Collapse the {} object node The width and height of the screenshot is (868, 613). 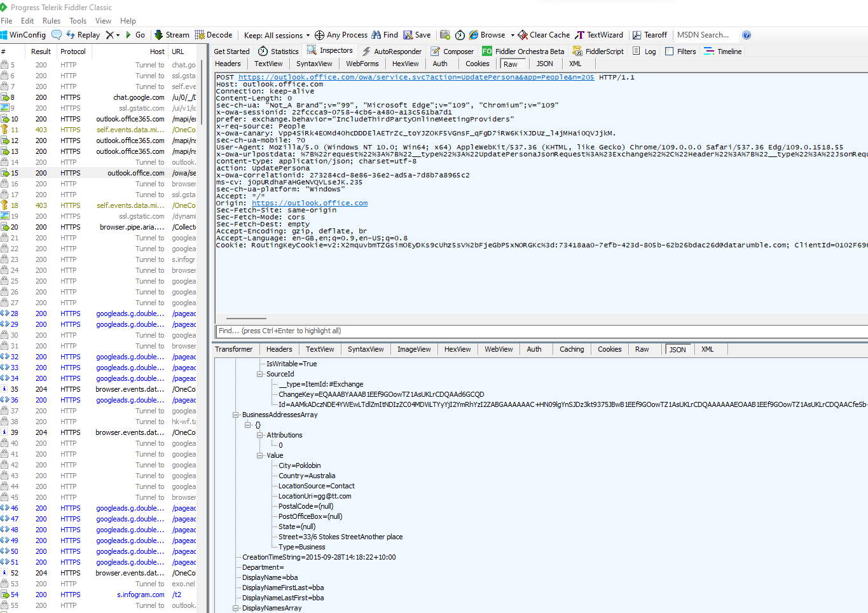[248, 425]
